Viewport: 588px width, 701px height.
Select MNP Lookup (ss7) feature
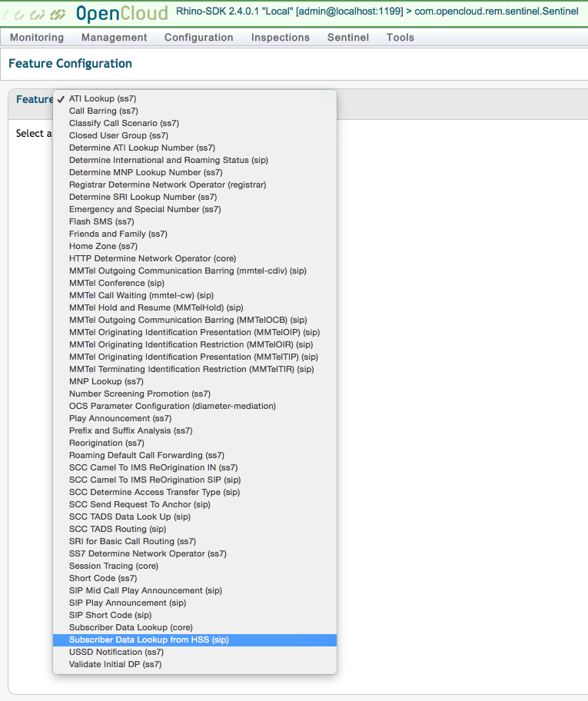[106, 381]
